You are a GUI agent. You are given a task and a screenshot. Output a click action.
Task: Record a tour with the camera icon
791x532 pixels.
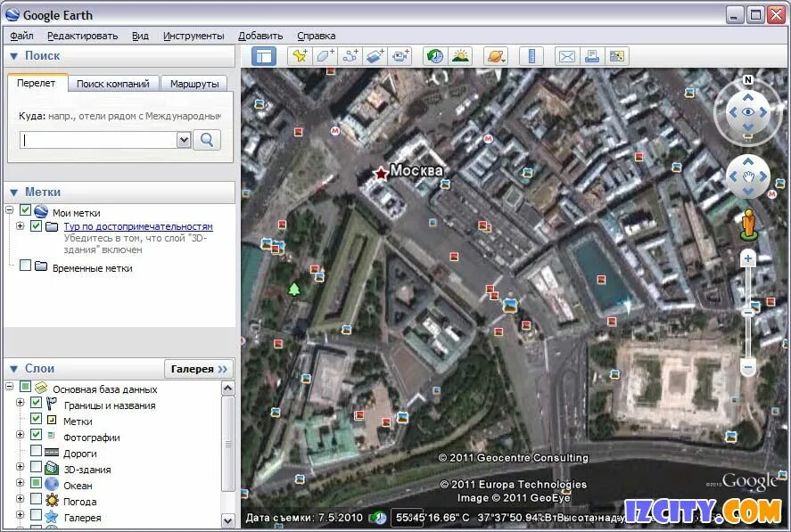click(x=400, y=56)
